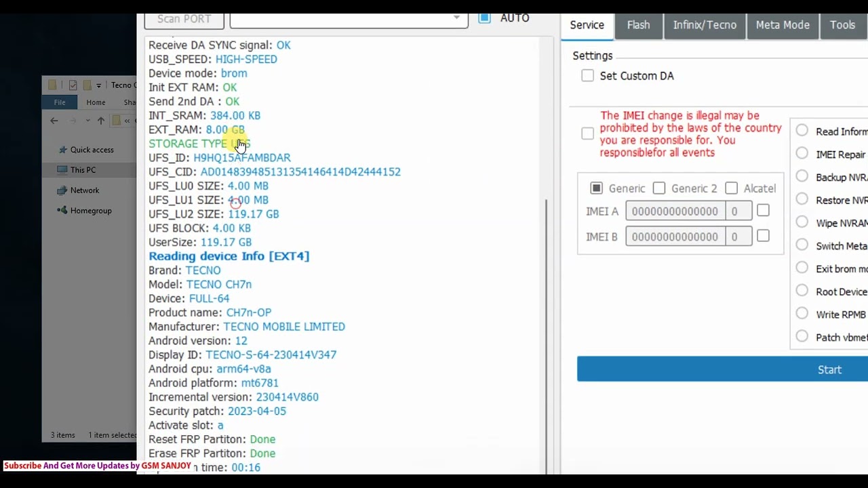868x488 pixels.
Task: Select IMEI Repair radio option
Action: coord(802,154)
